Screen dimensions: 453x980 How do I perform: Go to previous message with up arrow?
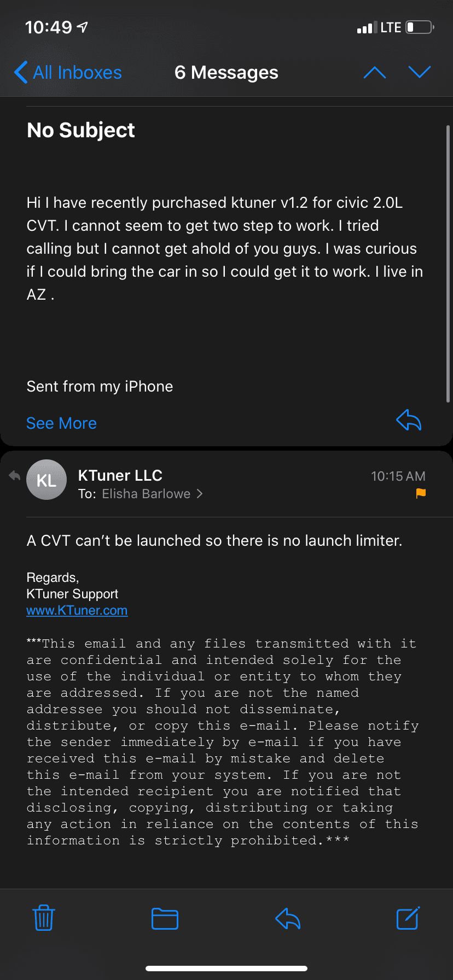(375, 72)
